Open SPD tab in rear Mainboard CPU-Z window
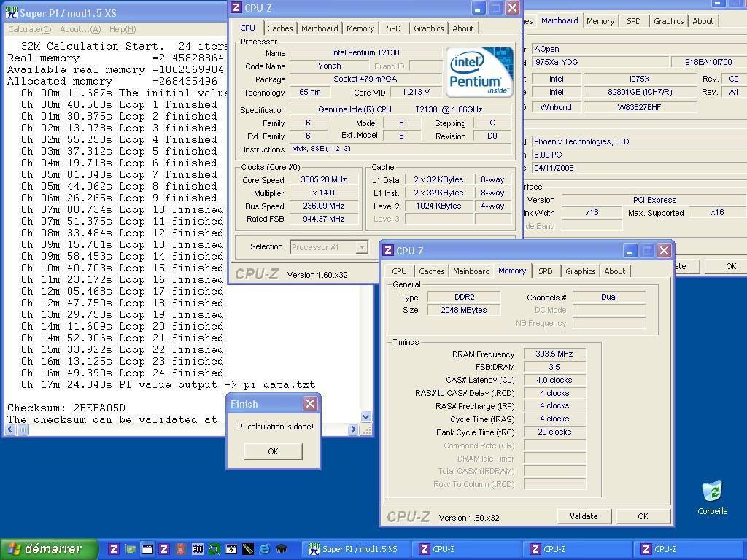 [x=634, y=21]
